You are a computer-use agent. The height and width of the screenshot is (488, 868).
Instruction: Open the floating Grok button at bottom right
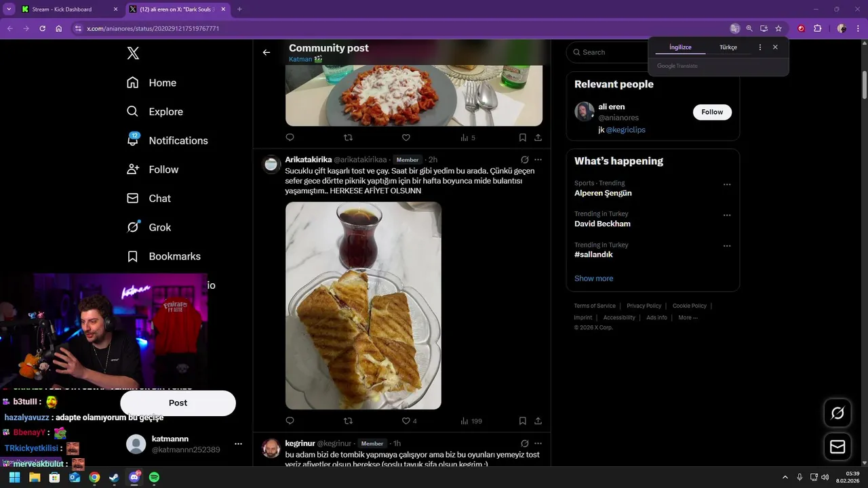tap(837, 413)
